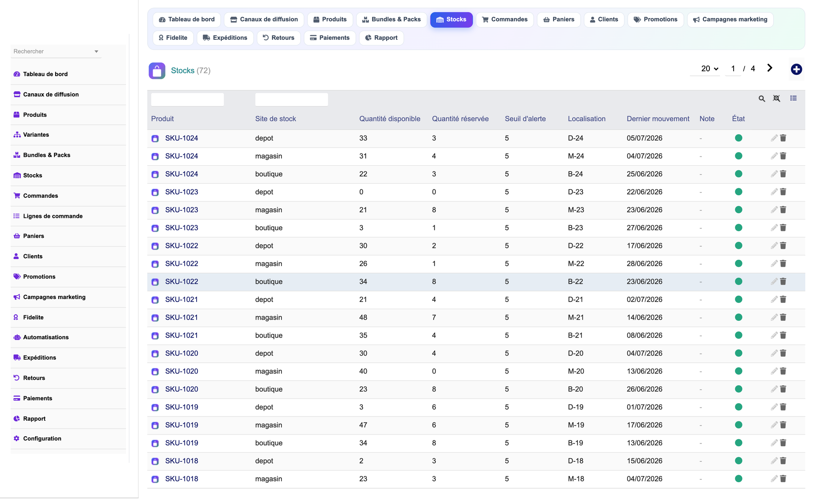Screen dimensions: 814x504
Task: Click green state dot of SKU-1019 depot row
Action: 738,407
